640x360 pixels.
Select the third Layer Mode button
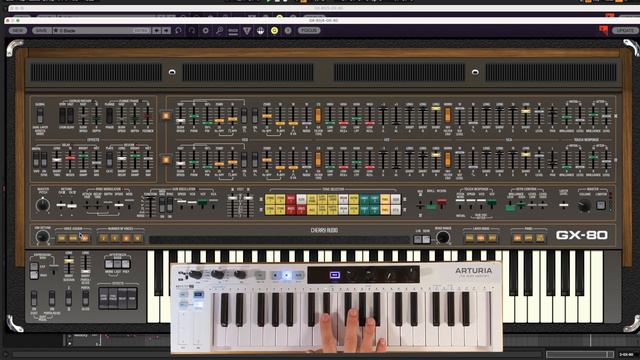click(493, 238)
